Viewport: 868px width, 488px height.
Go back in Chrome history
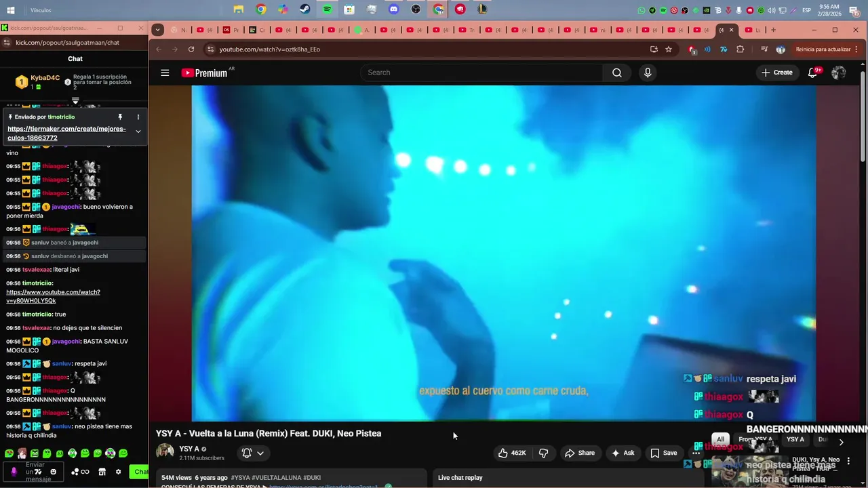[x=159, y=49]
